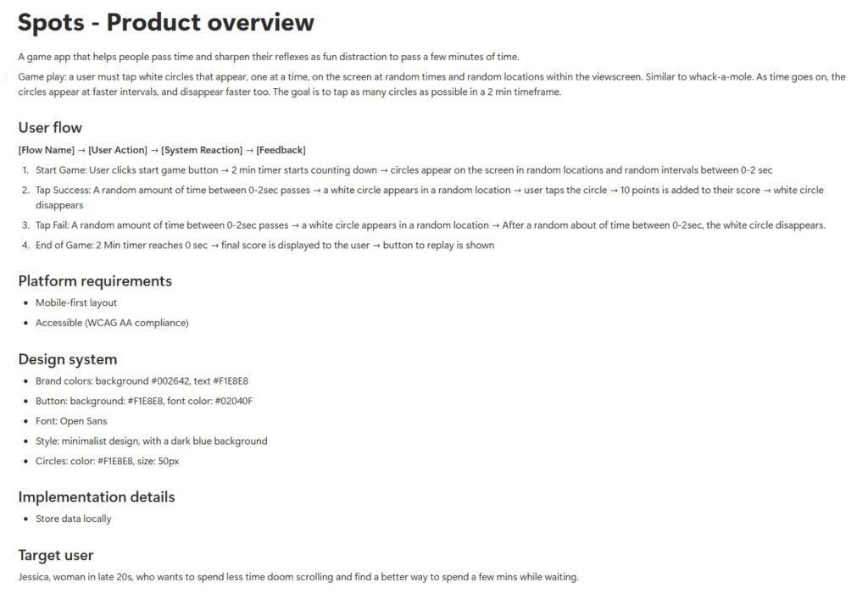Click the "Store data locally" bullet
Screen dimensions: 868x599
(x=74, y=519)
